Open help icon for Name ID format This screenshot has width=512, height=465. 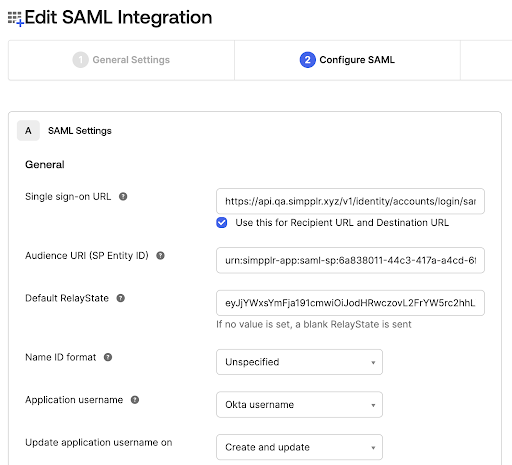pos(108,357)
